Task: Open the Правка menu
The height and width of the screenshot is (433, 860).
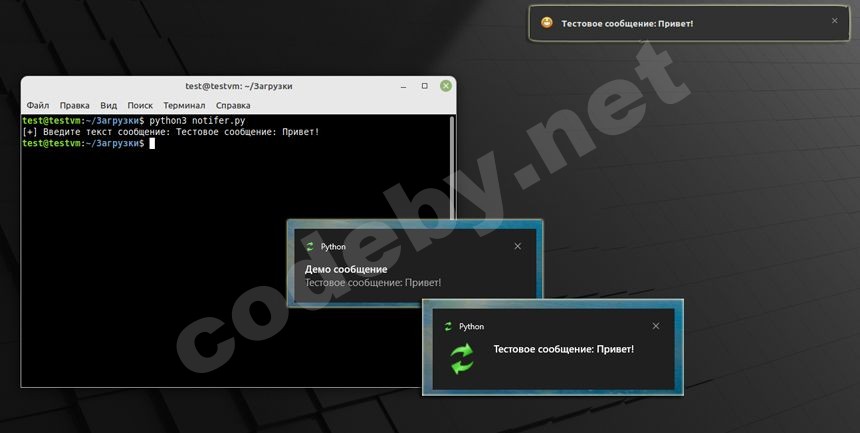Action: [x=75, y=105]
